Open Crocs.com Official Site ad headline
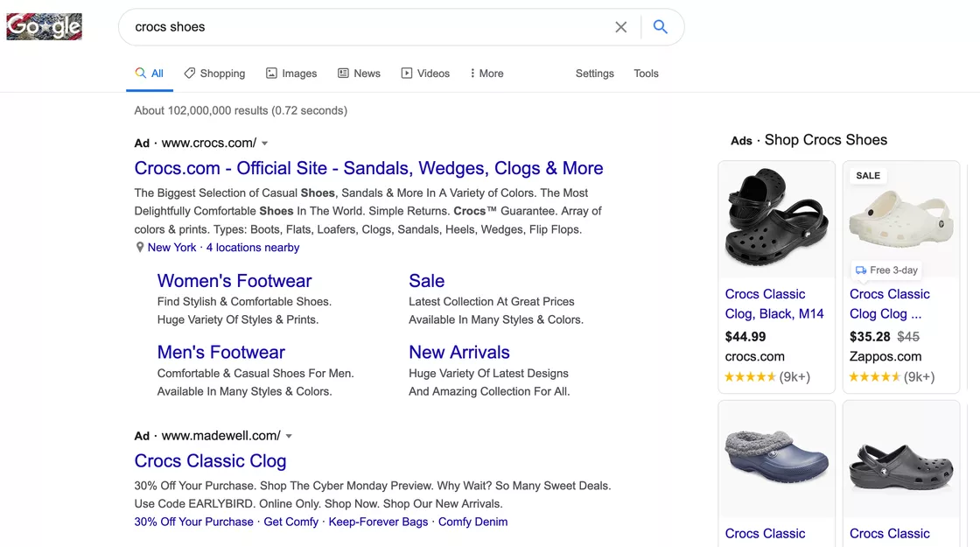The image size is (980, 547). (368, 168)
